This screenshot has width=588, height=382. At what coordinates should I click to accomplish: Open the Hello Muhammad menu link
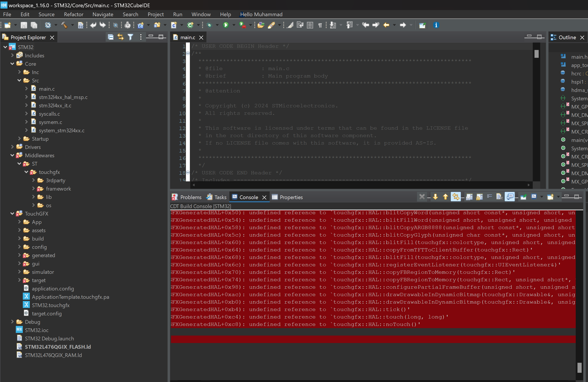click(261, 14)
